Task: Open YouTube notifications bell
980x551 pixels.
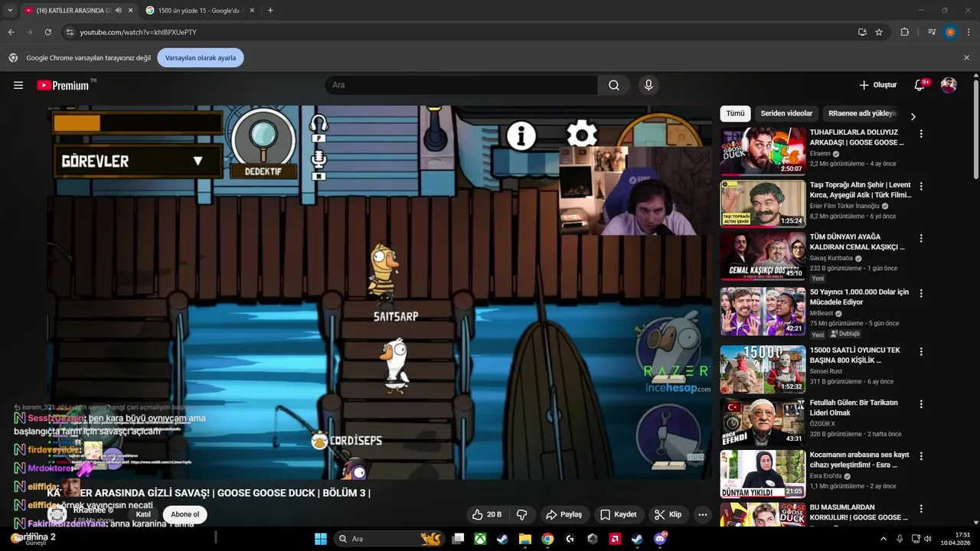Action: point(920,85)
